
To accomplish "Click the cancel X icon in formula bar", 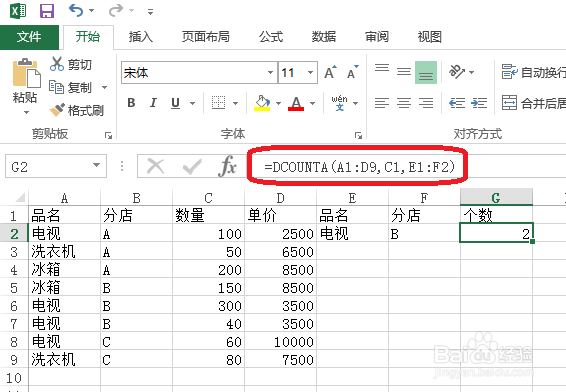I will pyautogui.click(x=156, y=166).
